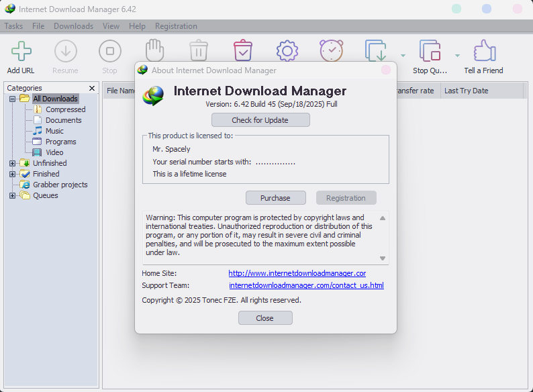Open the Tasks menu
Image resolution: width=533 pixels, height=392 pixels.
(x=13, y=26)
